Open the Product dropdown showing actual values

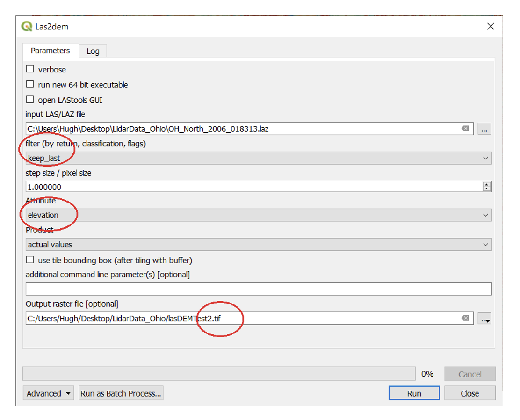point(259,245)
